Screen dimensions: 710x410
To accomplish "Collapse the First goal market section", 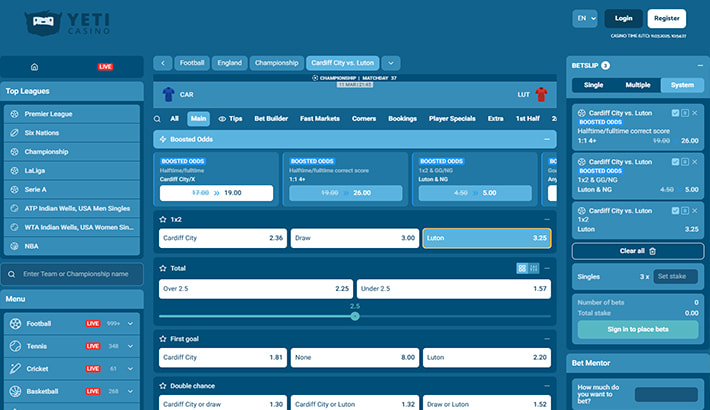I will coord(547,339).
